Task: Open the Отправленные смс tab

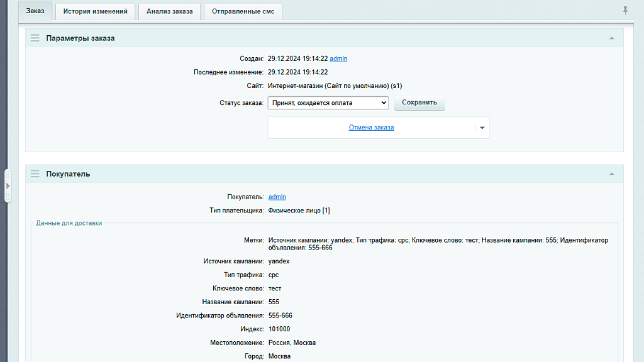Action: [x=242, y=11]
